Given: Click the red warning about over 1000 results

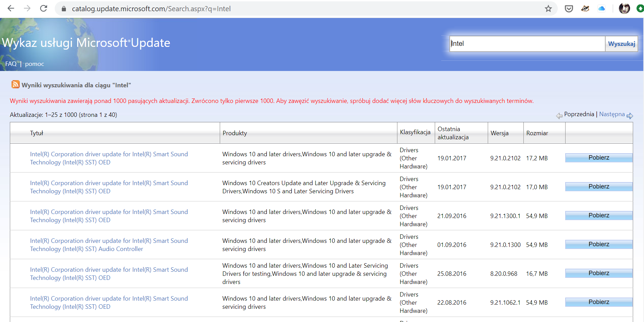Looking at the screenshot, I should pyautogui.click(x=272, y=101).
